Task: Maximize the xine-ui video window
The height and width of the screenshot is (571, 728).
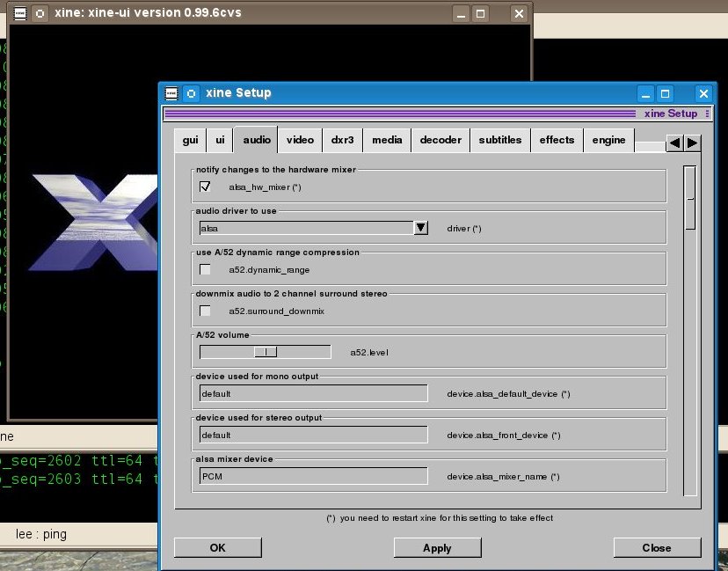Action: pos(481,14)
